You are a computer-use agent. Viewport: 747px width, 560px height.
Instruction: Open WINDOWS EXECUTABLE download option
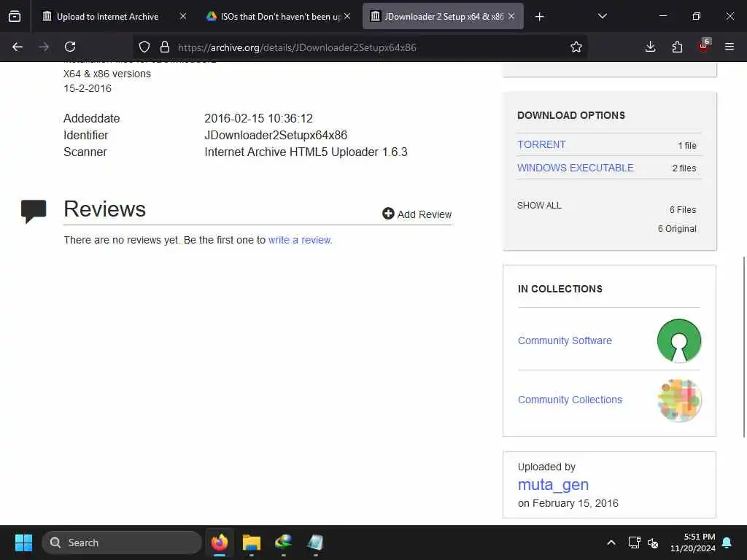(576, 168)
